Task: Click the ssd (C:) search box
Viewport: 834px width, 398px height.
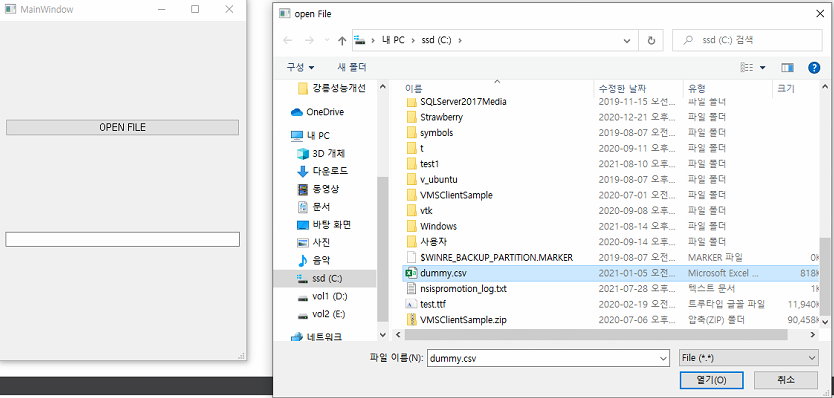Action: click(747, 40)
